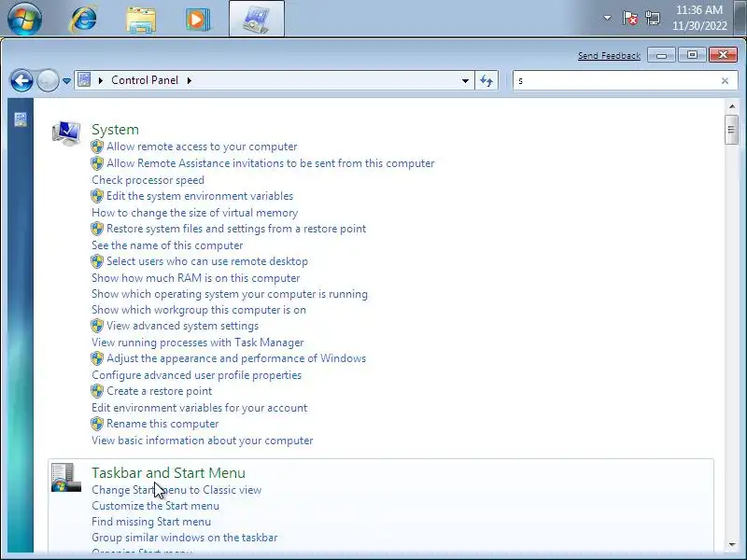Open See the name of this computer
The width and height of the screenshot is (747, 560).
pos(167,245)
